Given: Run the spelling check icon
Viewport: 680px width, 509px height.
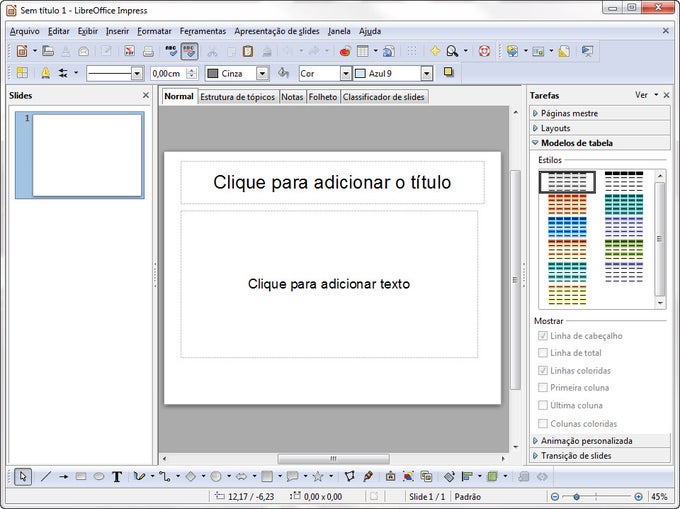Looking at the screenshot, I should (171, 51).
